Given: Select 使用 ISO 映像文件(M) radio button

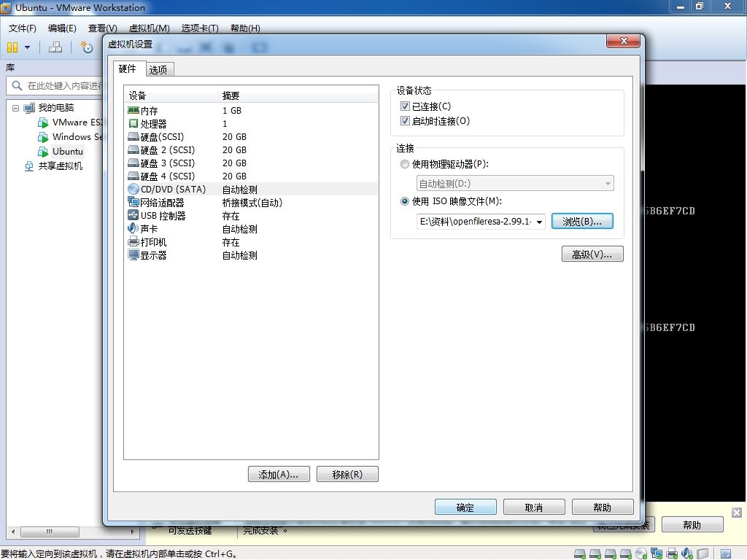Looking at the screenshot, I should 405,201.
